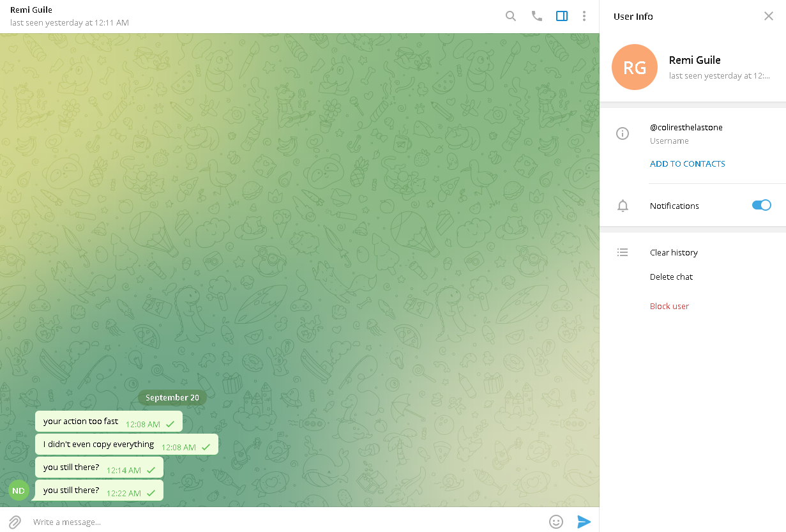Choose Block user
786x532 pixels.
669,307
